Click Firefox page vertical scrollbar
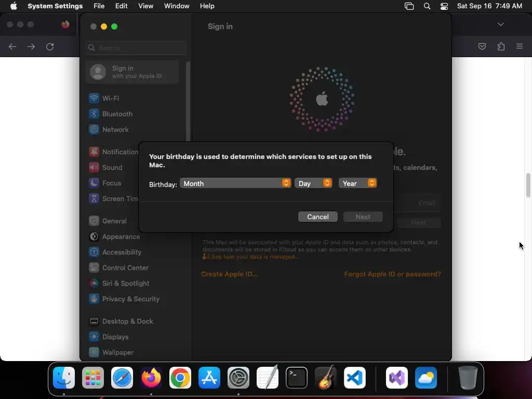Image resolution: width=532 pixels, height=399 pixels. (x=528, y=185)
